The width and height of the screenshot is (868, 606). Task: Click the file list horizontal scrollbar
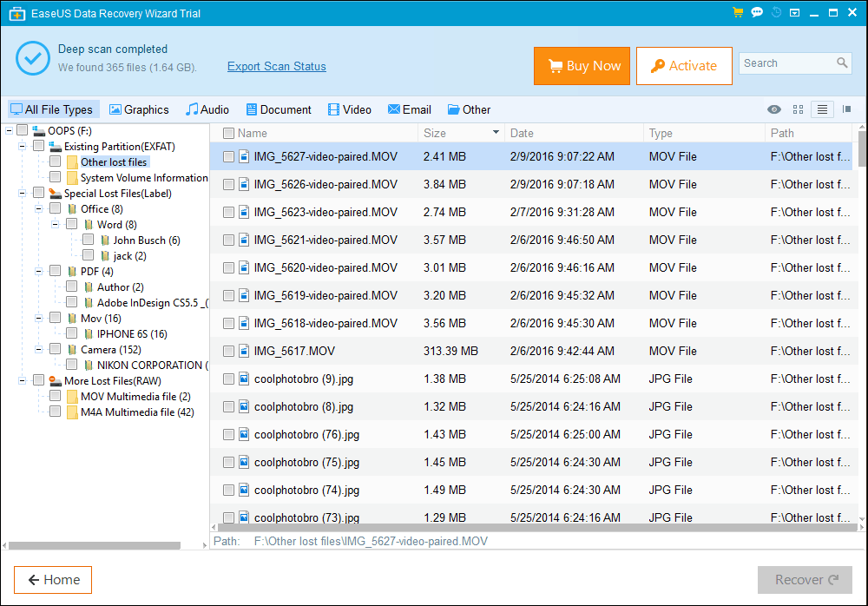(537, 527)
